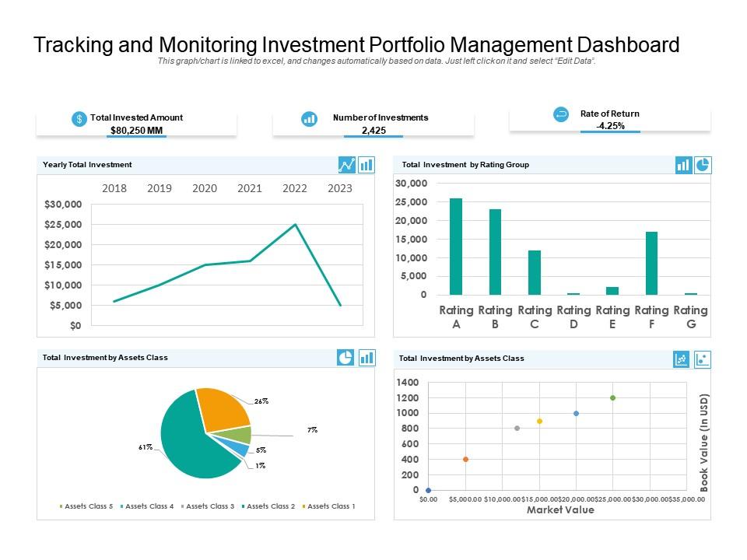Screen dimensions: 747x560
Task: Click the bar chart icon beside Number of Investments
Action: coord(309,118)
